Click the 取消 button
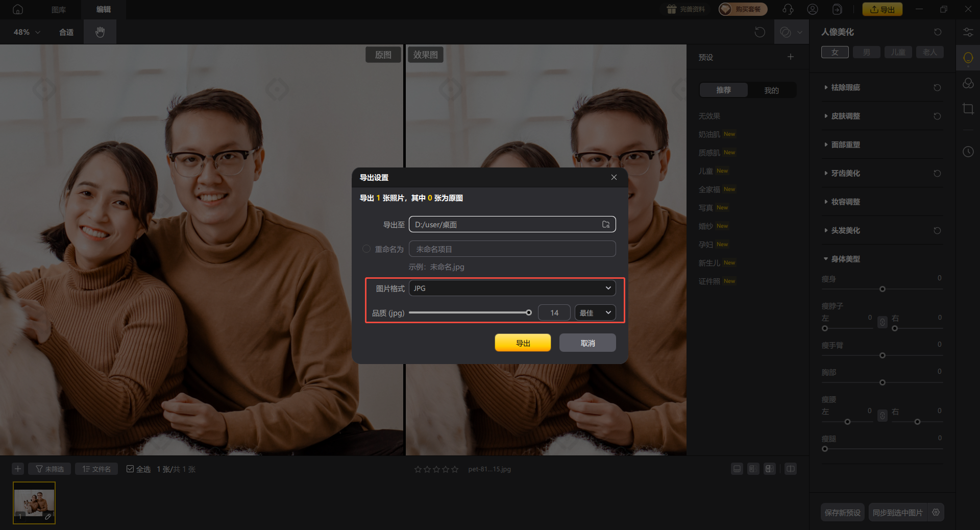The image size is (980, 530). 587,343
